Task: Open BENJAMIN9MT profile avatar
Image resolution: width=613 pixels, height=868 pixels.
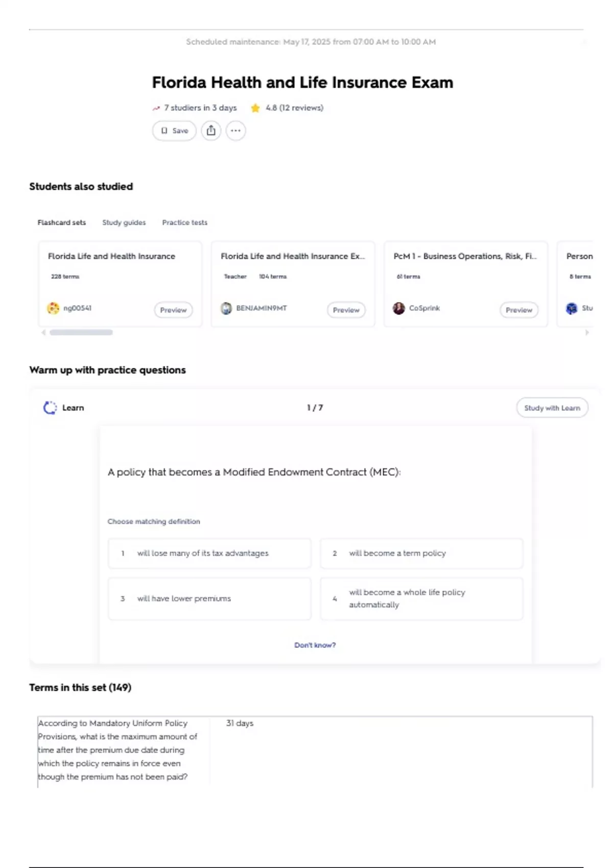Action: (x=226, y=308)
